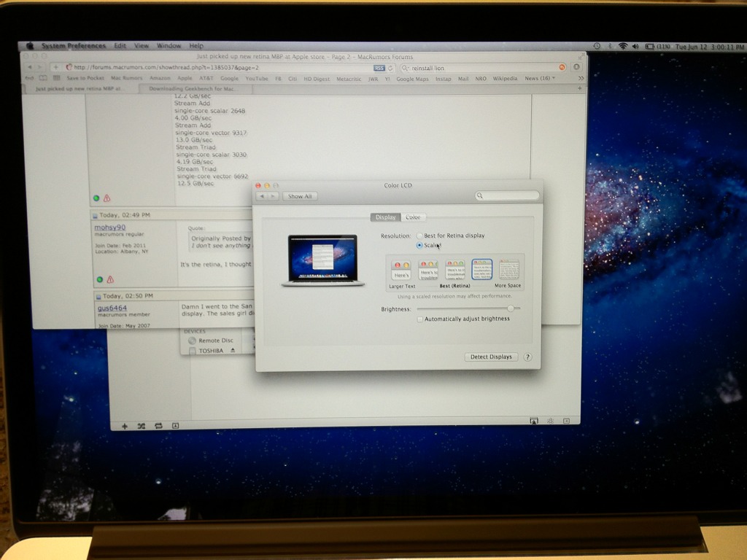Open gus6464's user profile link
Image resolution: width=747 pixels, height=560 pixels.
(112, 308)
